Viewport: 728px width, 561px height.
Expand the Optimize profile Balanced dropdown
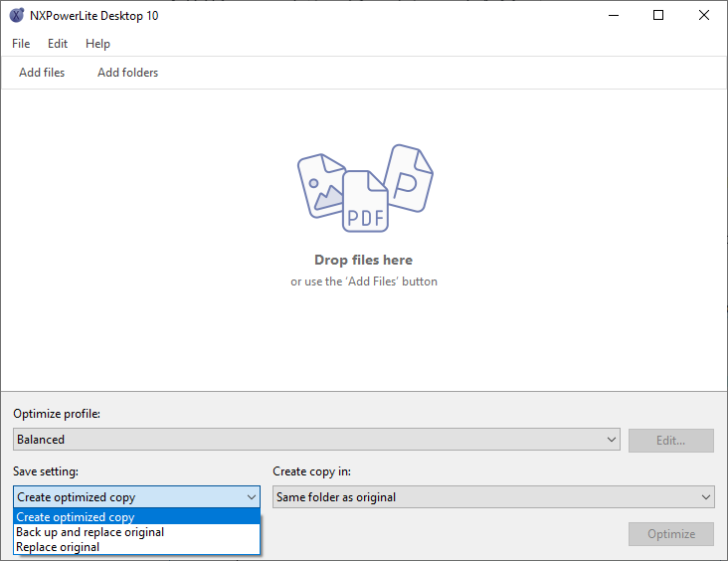(x=316, y=440)
